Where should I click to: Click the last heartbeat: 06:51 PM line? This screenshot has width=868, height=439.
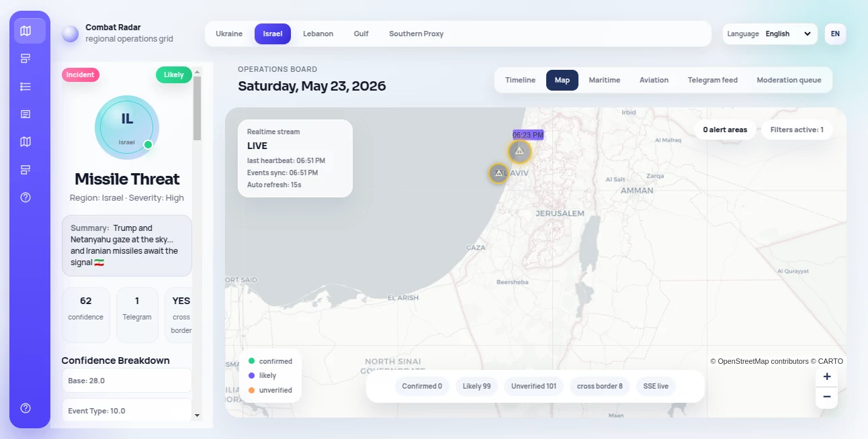(x=286, y=160)
